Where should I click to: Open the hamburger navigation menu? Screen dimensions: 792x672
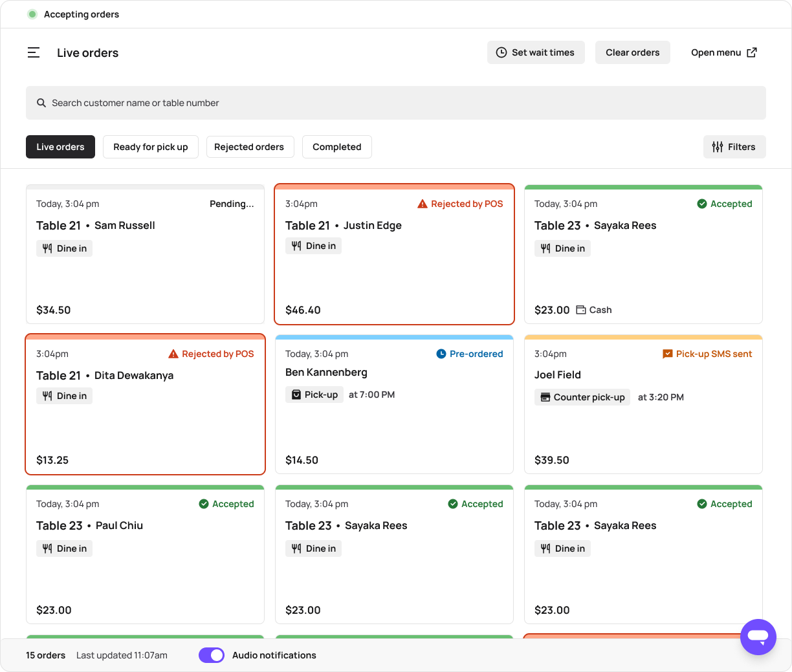(34, 52)
